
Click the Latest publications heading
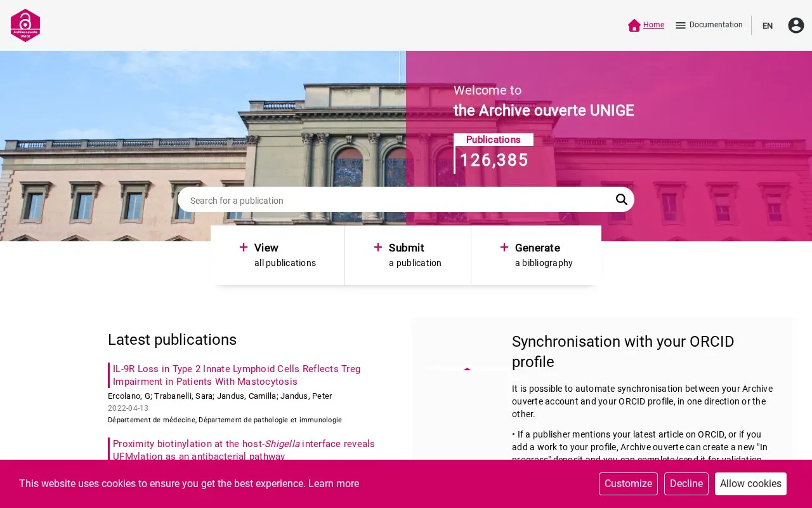(x=172, y=340)
